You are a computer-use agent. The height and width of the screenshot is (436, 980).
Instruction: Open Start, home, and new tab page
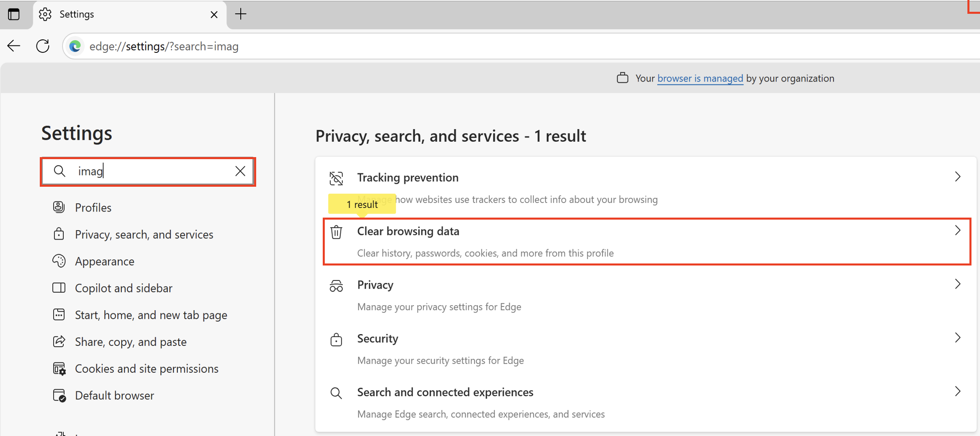coord(151,315)
